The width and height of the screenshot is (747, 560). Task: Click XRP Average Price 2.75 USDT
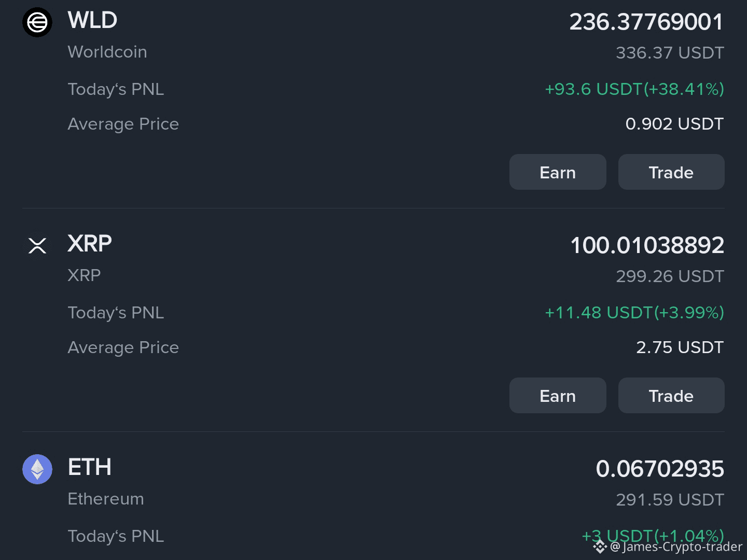pyautogui.click(x=680, y=347)
